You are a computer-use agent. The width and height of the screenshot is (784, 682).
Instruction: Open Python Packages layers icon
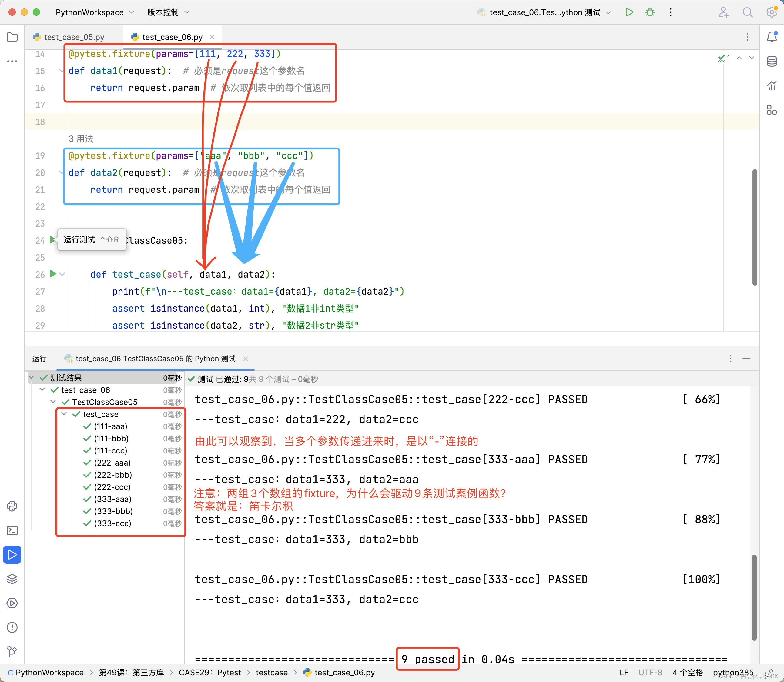pyautogui.click(x=12, y=579)
